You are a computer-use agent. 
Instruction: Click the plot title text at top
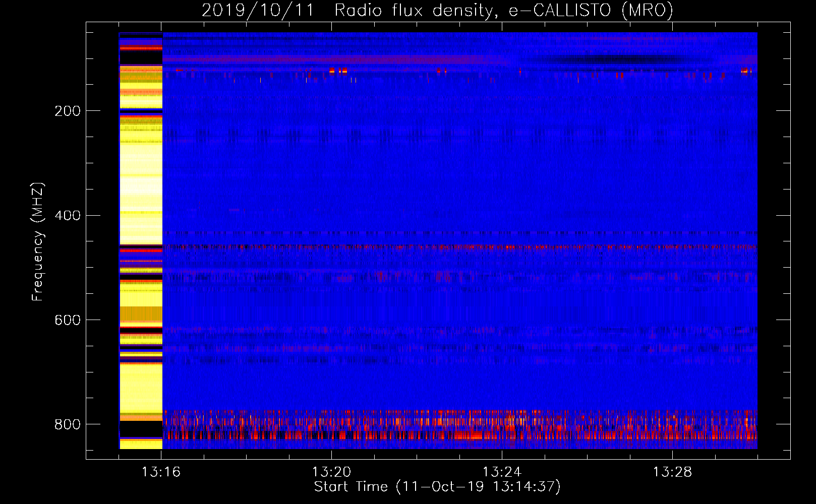pyautogui.click(x=437, y=11)
